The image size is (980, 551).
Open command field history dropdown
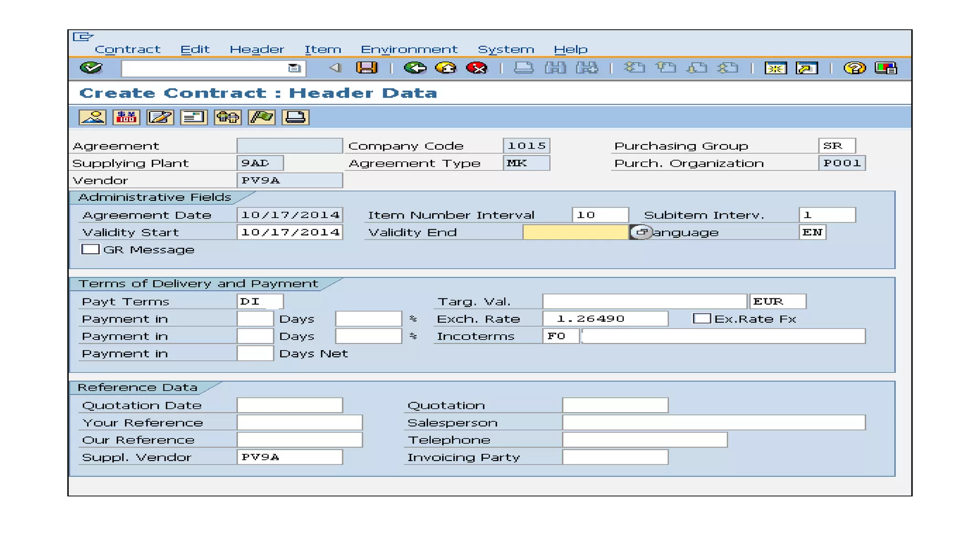coord(294,68)
